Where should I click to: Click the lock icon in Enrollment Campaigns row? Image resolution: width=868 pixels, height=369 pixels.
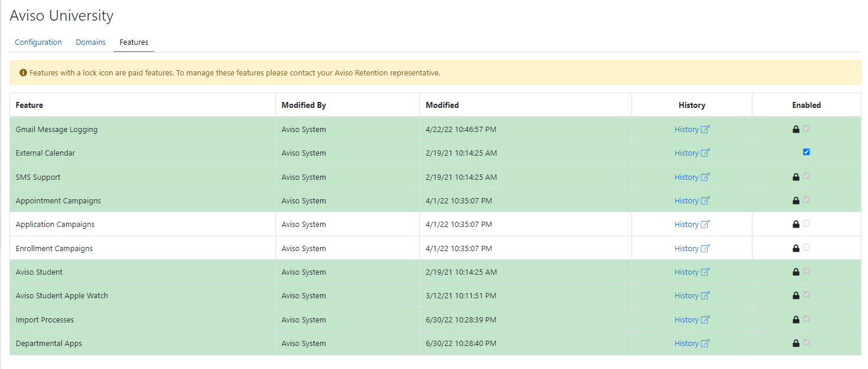(796, 248)
